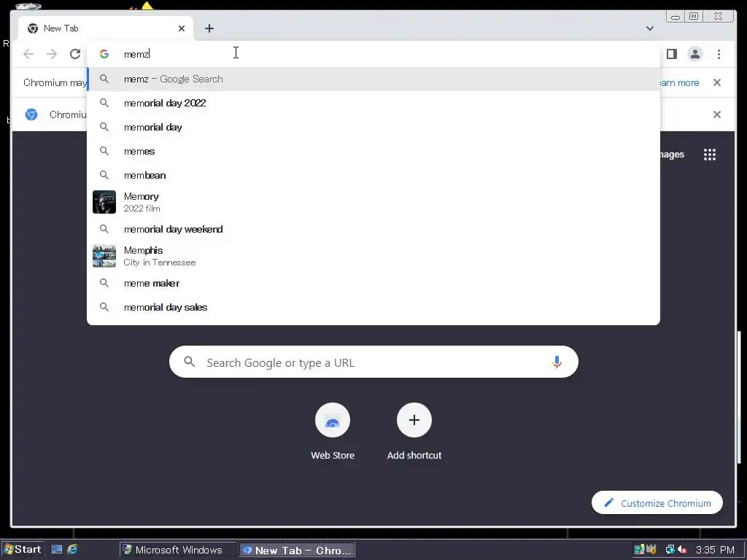Open the Windows Start menu
Screen dimensions: 747x560
(23, 550)
